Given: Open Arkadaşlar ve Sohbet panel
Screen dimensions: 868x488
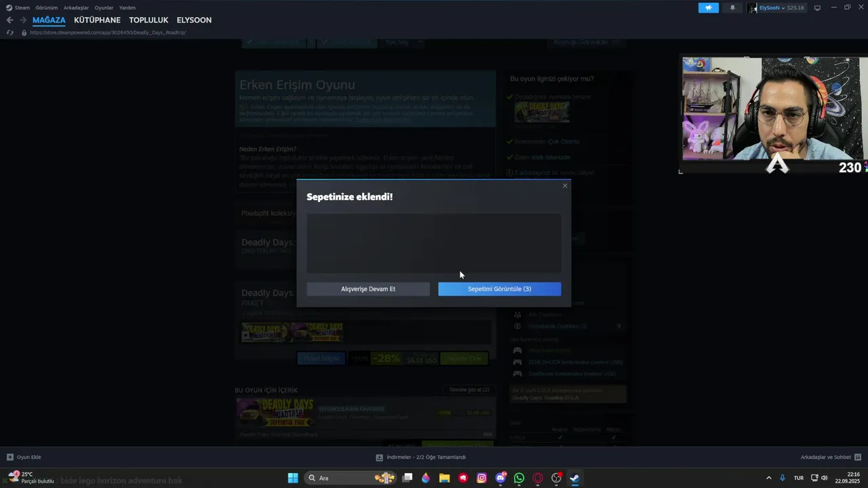Looking at the screenshot, I should pos(831,457).
